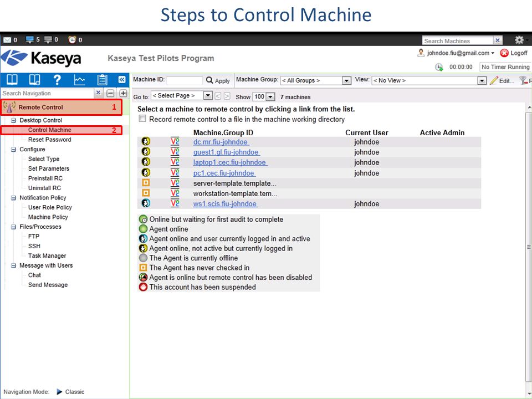Open the help question mark icon

(x=57, y=79)
